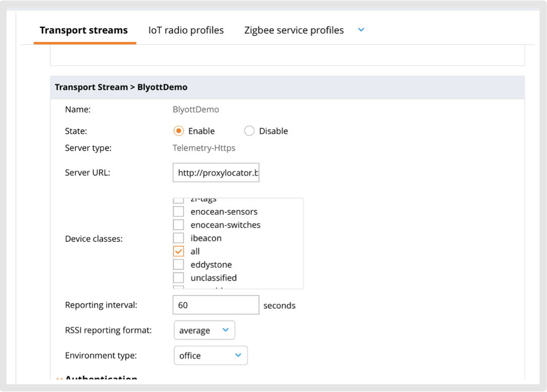Tick the unclassified device class checkbox
This screenshot has width=547, height=392.
pyautogui.click(x=179, y=278)
